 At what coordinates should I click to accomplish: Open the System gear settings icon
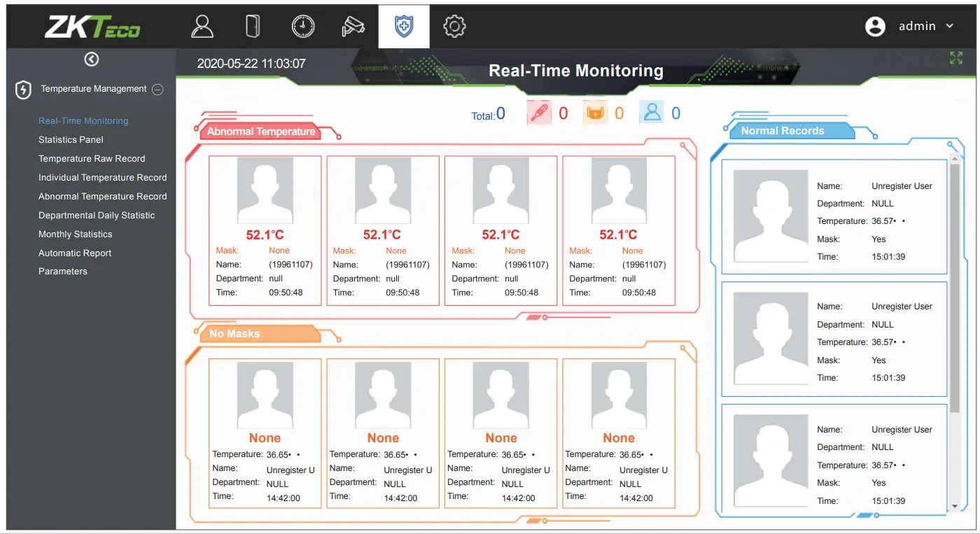(454, 27)
